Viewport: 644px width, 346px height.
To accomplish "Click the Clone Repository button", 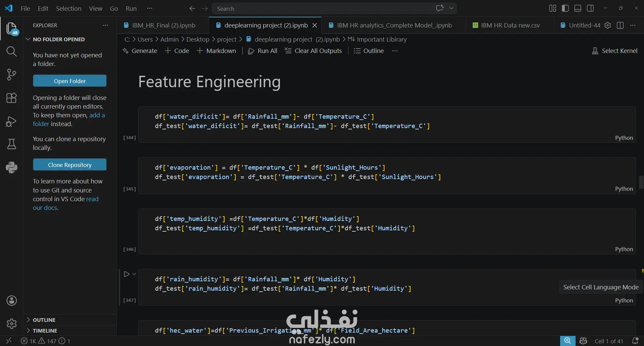I will tap(70, 165).
